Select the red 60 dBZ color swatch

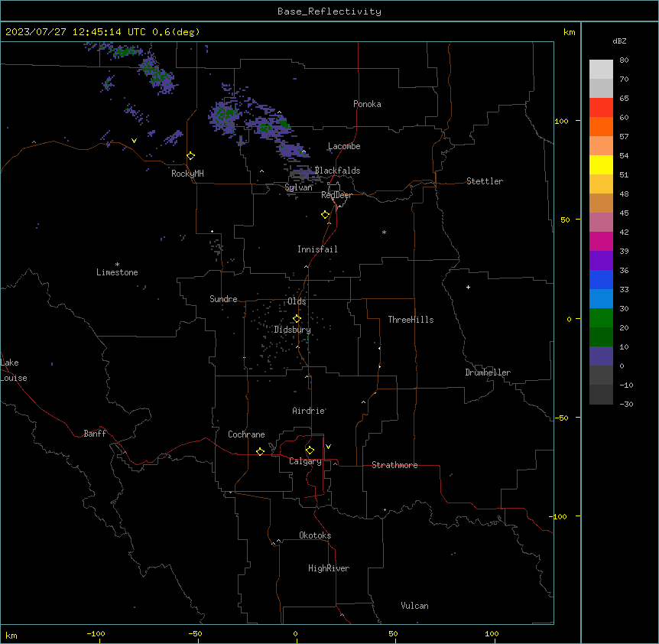601,108
